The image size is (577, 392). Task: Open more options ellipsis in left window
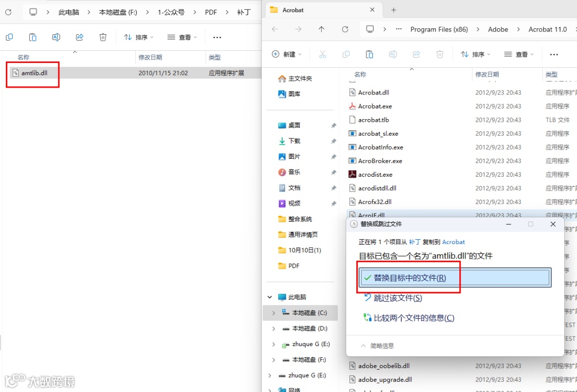217,37
